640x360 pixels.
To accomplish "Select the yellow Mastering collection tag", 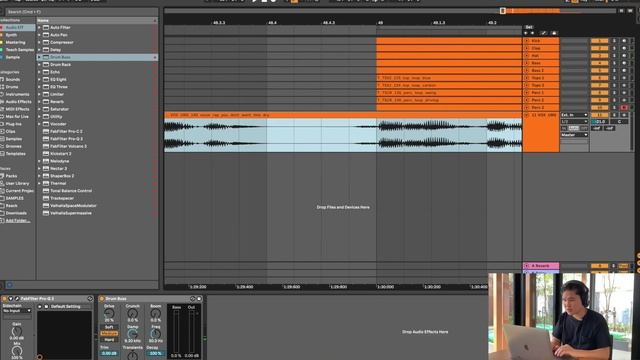I will pyautogui.click(x=2, y=42).
